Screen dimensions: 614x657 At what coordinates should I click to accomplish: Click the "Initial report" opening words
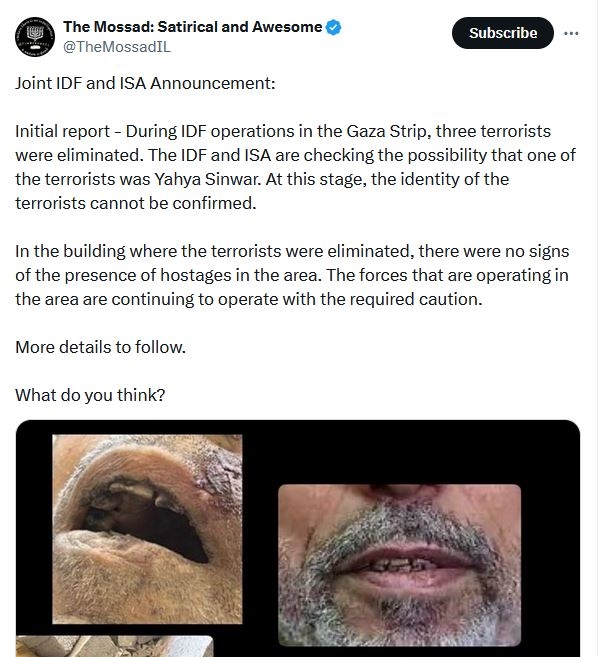(62, 132)
